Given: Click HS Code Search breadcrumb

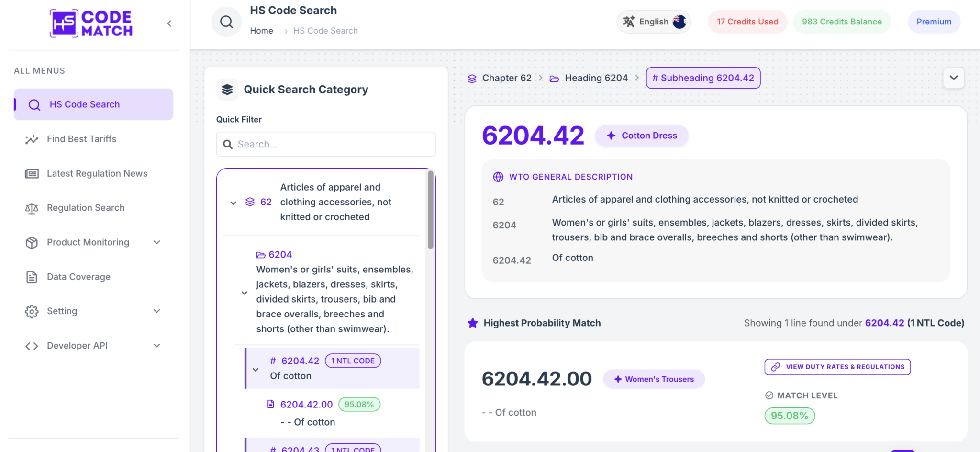Looking at the screenshot, I should coord(325,31).
